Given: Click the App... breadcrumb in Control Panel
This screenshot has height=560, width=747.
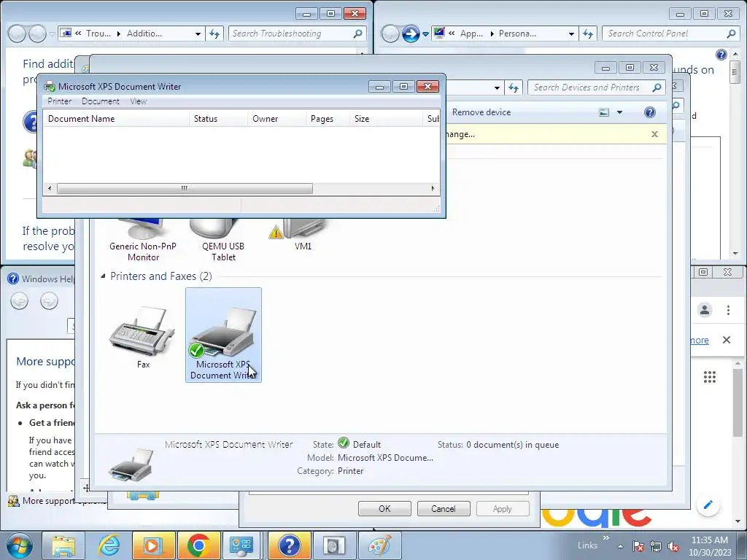Looking at the screenshot, I should click(471, 34).
